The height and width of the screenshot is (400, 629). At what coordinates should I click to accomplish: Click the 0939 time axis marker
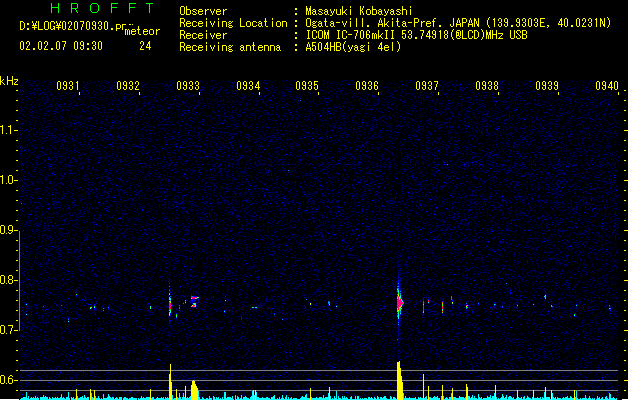coord(547,85)
